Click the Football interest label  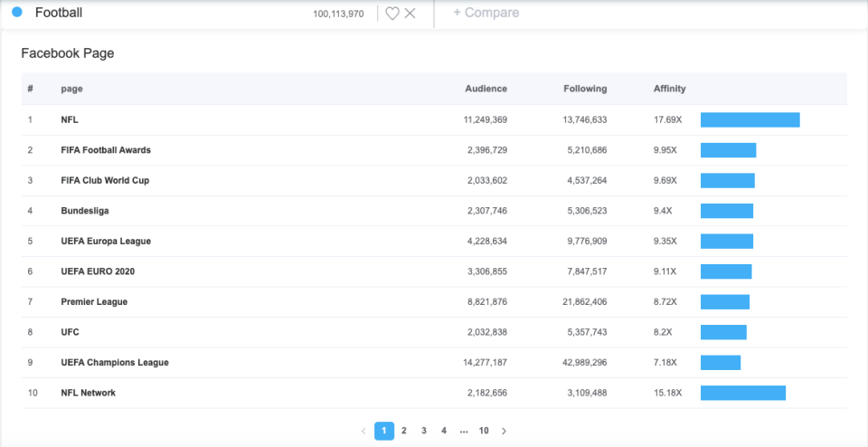tap(59, 12)
